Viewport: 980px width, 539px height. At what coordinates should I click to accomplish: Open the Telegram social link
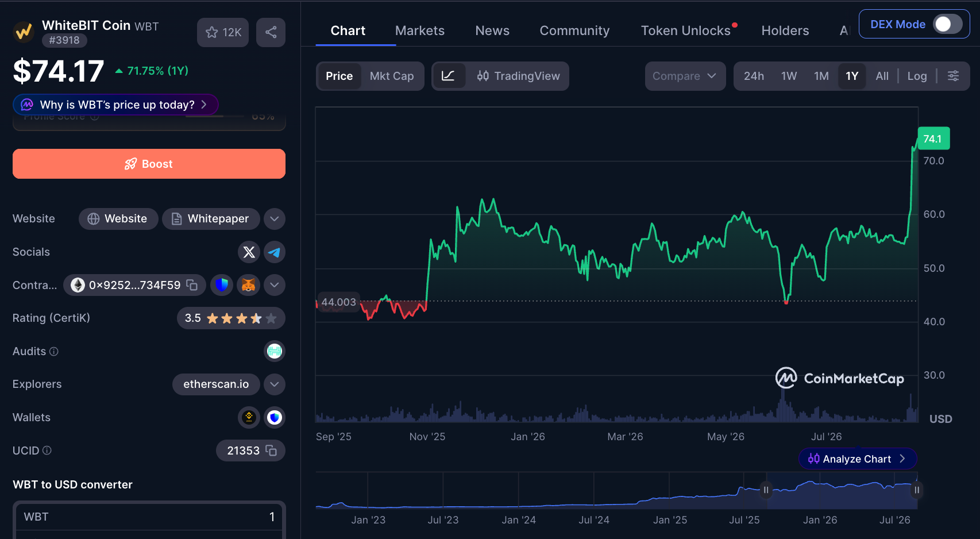point(275,252)
